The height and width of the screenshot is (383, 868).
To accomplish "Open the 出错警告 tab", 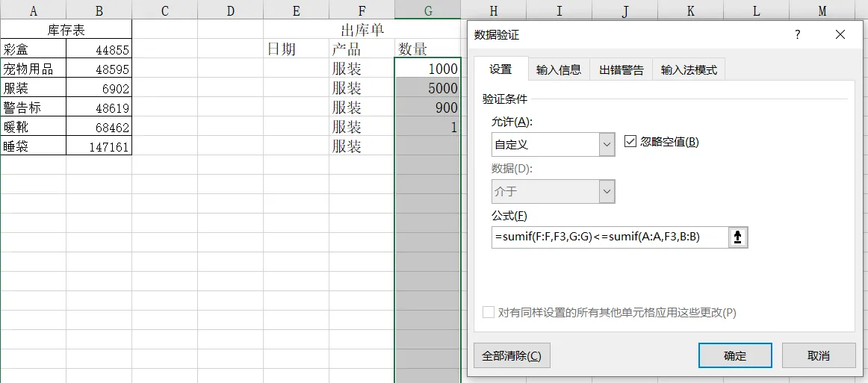I will click(x=621, y=69).
